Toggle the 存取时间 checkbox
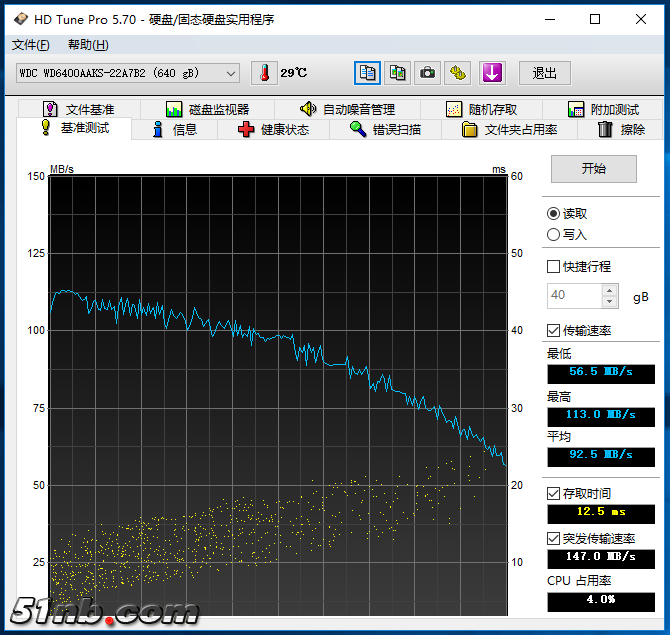The image size is (670, 635). click(554, 494)
